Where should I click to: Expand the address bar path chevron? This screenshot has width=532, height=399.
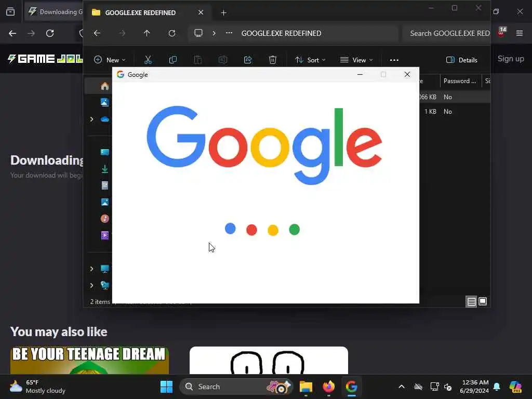coord(214,33)
